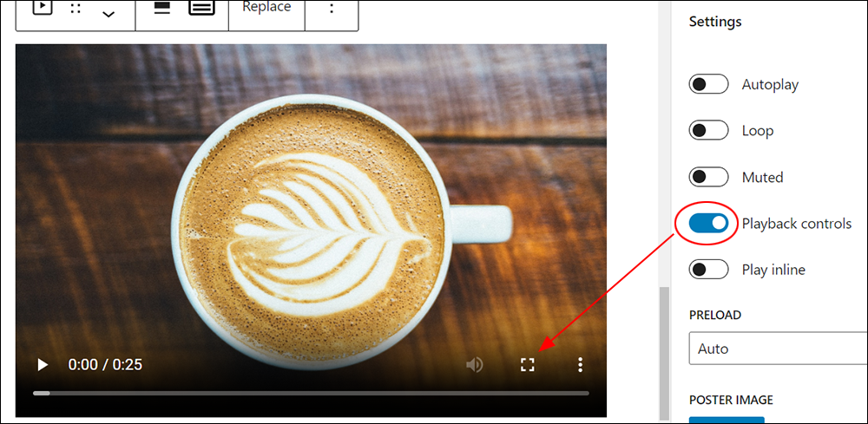The height and width of the screenshot is (424, 868).
Task: Click the Replace video button
Action: click(x=266, y=7)
